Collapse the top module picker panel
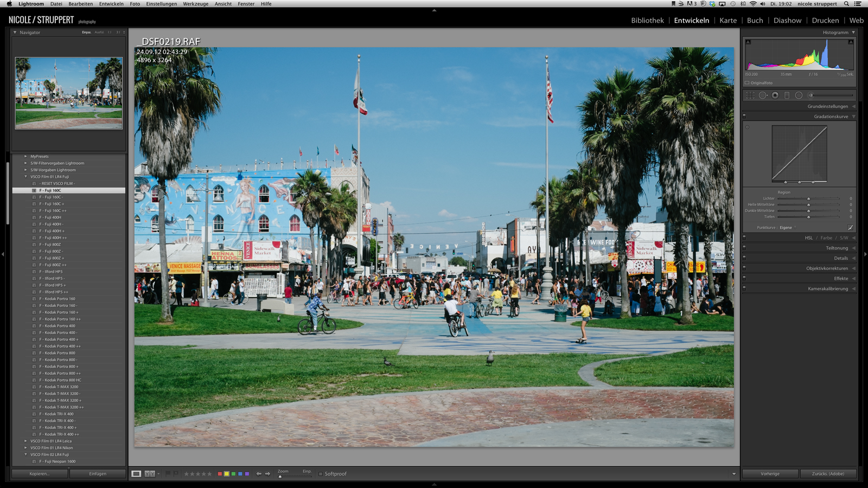Screen dimensions: 868x488 pyautogui.click(x=434, y=10)
